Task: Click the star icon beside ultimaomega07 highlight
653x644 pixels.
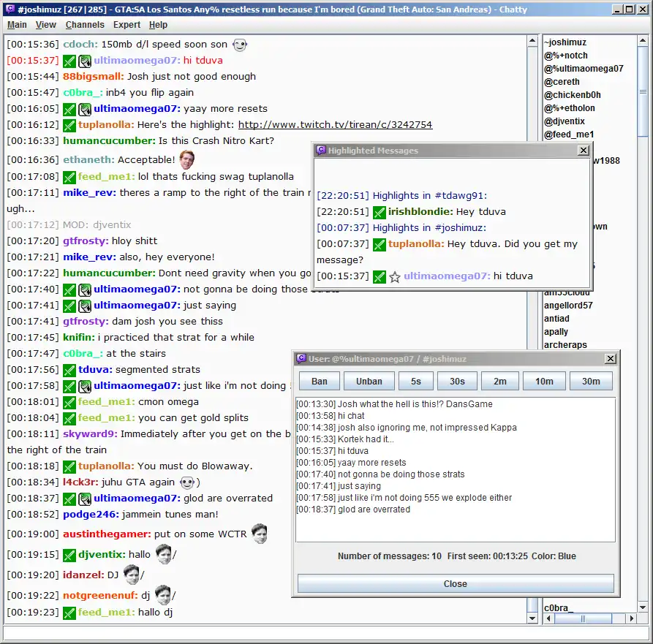Action: 394,277
